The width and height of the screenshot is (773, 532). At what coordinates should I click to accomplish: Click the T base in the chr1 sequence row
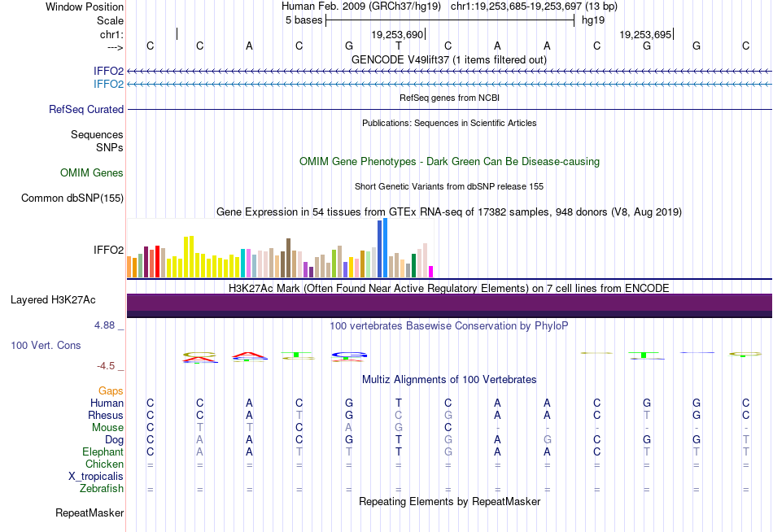(399, 46)
